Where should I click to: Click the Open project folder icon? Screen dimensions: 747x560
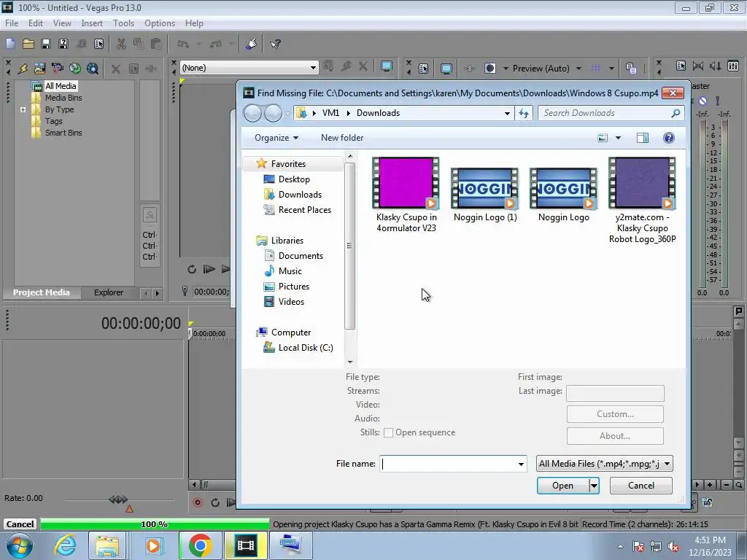tap(28, 44)
